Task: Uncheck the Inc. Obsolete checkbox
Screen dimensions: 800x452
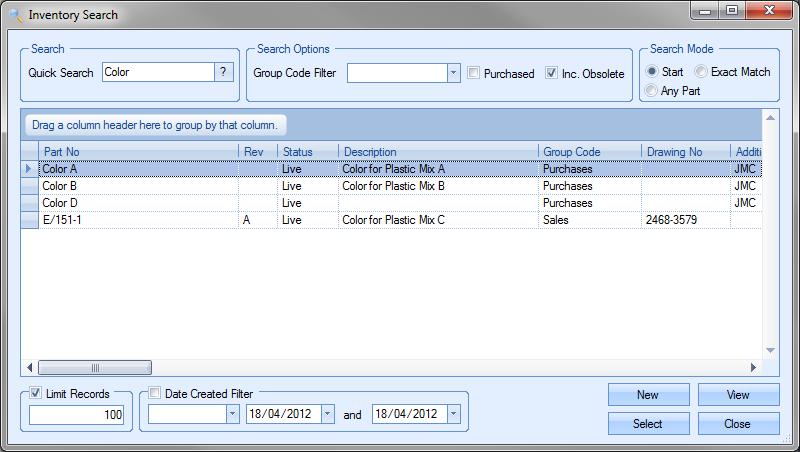Action: 552,73
